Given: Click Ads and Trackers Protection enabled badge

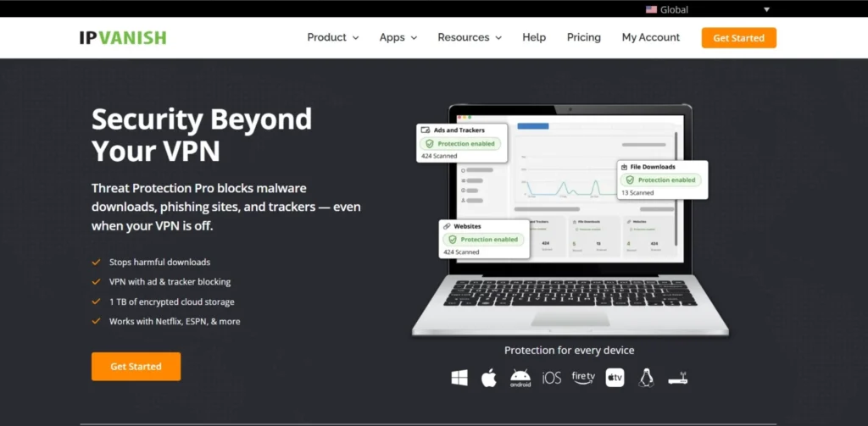Looking at the screenshot, I should (x=460, y=144).
